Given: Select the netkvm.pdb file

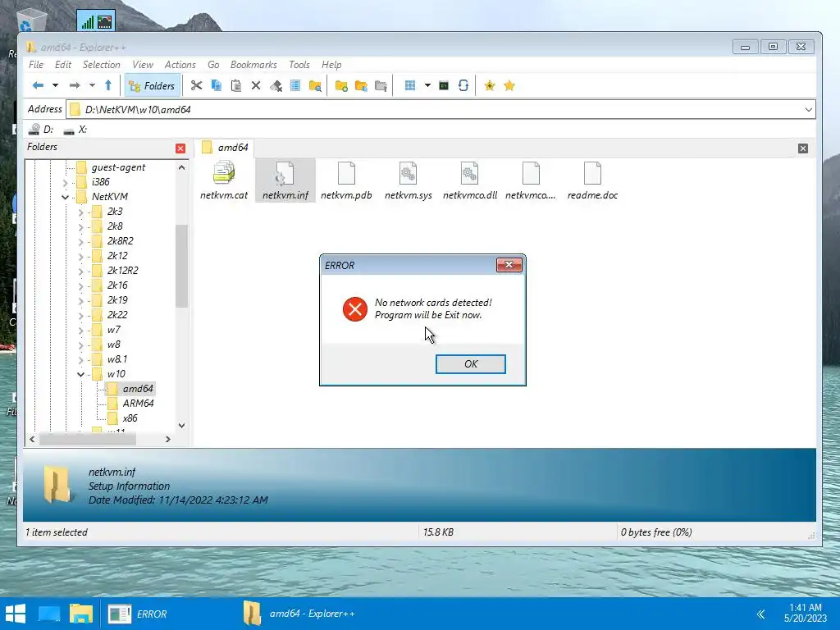Looking at the screenshot, I should [x=346, y=181].
